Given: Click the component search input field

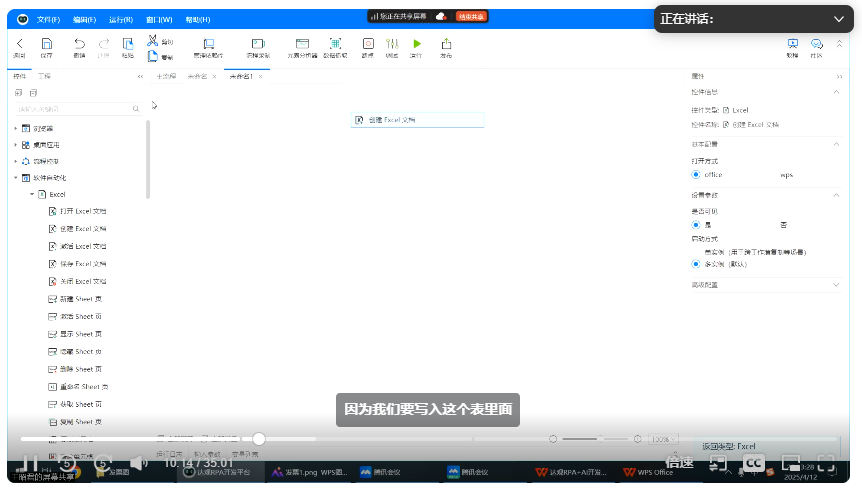Looking at the screenshot, I should pos(75,108).
